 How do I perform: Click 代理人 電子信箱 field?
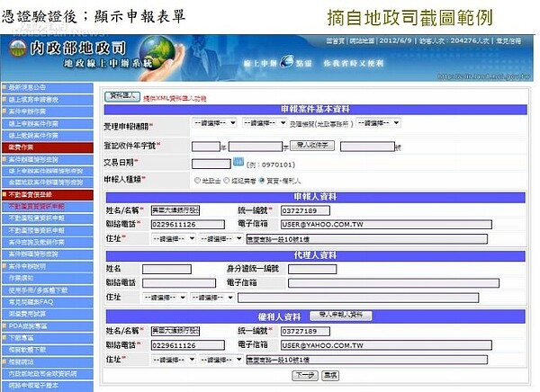tap(393, 283)
